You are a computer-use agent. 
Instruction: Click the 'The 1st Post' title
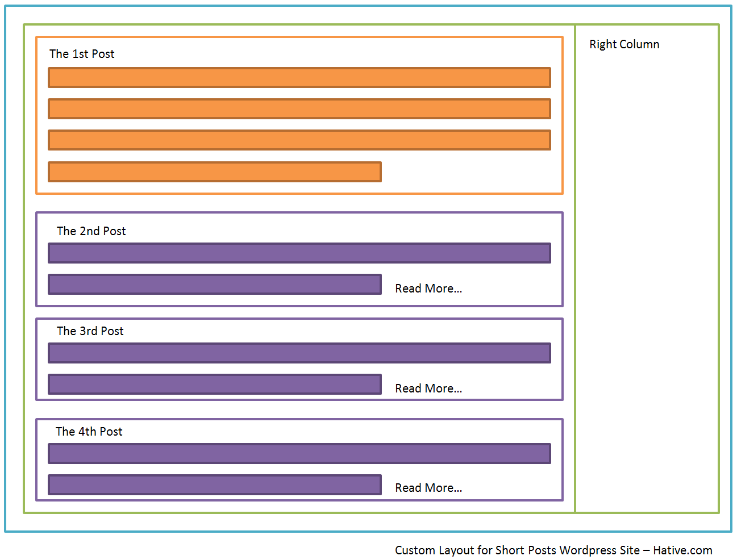(x=82, y=54)
